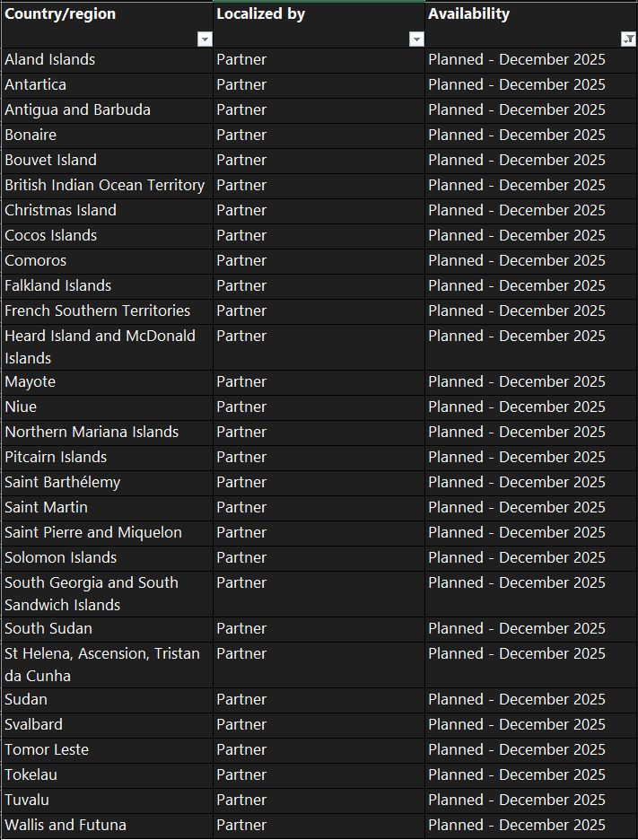The image size is (638, 840).
Task: Open the Localized by filter dropdown
Action: tap(415, 39)
